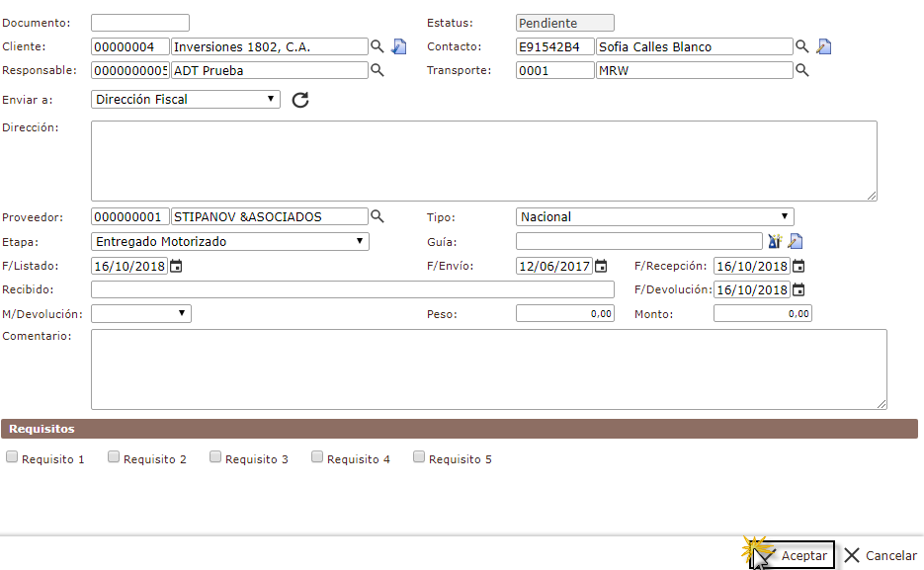Tick the Requisito 5 checkbox

click(x=419, y=457)
